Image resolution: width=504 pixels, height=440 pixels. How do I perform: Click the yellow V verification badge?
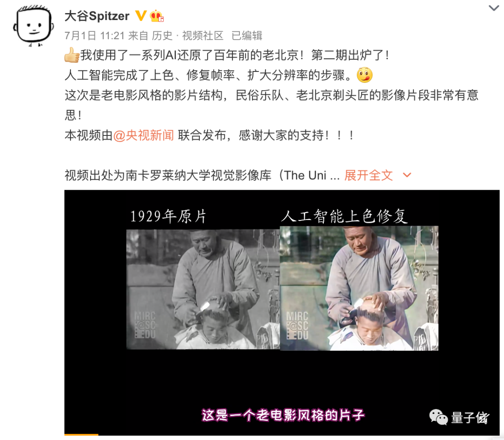coord(140,16)
